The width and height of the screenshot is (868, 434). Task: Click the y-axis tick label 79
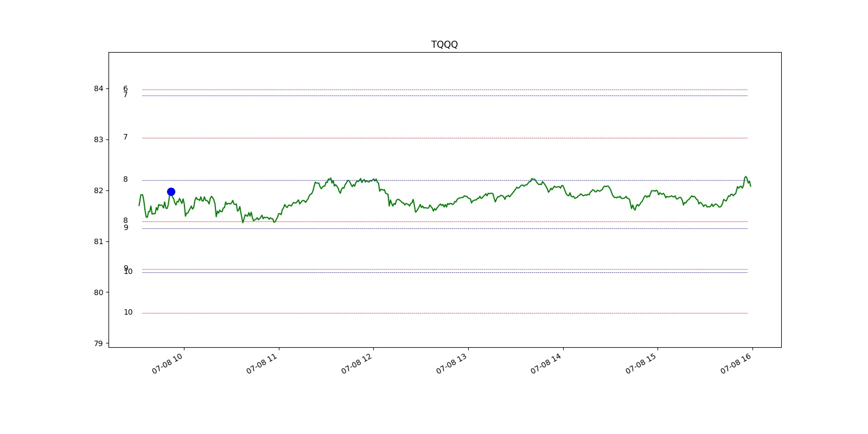tap(98, 343)
